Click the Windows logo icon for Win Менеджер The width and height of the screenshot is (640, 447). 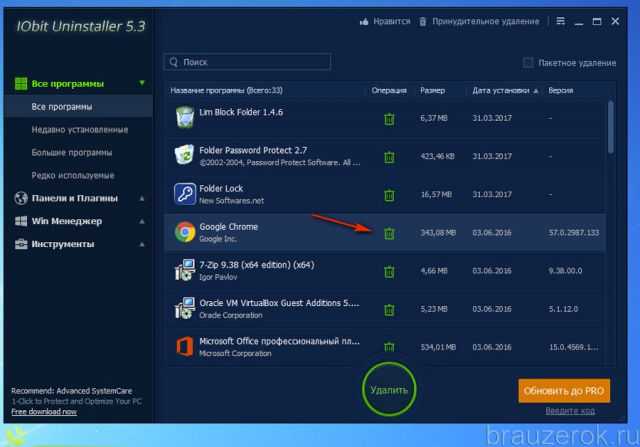tap(21, 221)
